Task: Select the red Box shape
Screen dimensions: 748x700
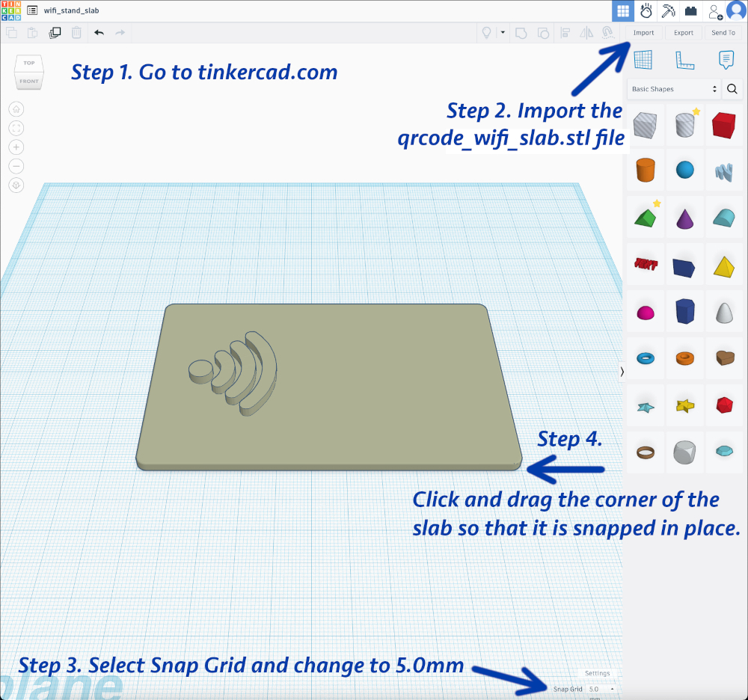Action: click(x=723, y=126)
